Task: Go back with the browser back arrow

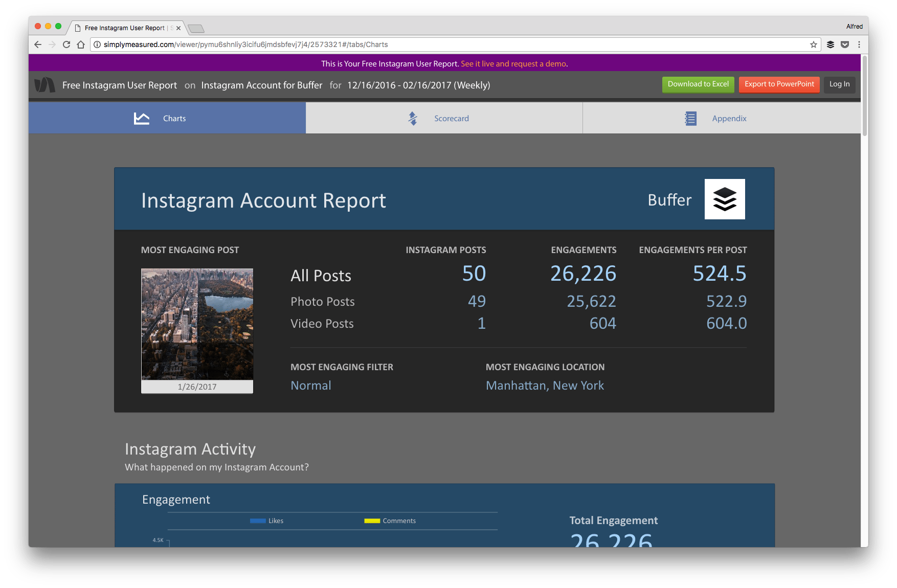Action: 38,44
